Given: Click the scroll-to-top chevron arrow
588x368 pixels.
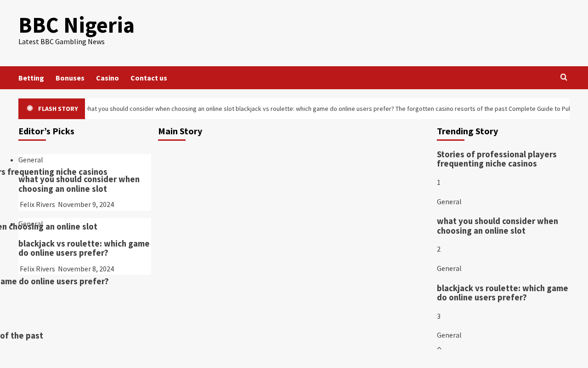Looking at the screenshot, I should [x=439, y=348].
